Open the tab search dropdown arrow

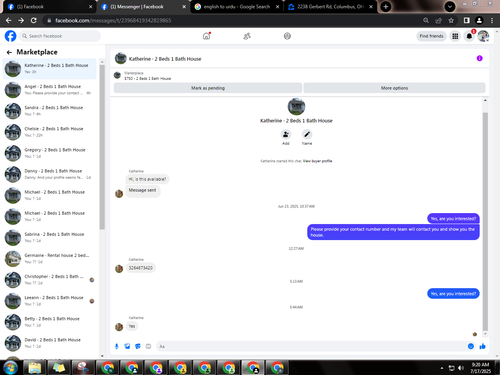tap(450, 7)
